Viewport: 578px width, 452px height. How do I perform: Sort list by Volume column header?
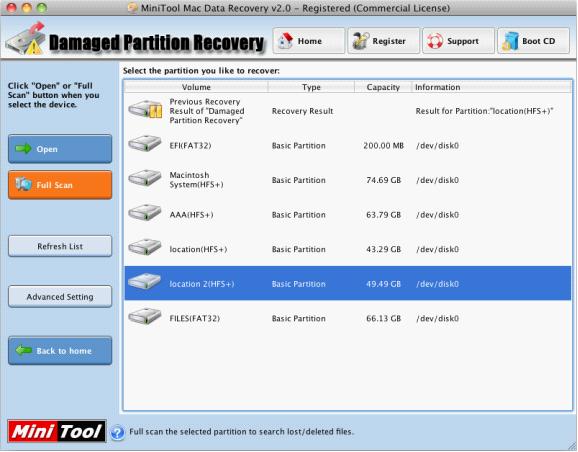pos(196,87)
